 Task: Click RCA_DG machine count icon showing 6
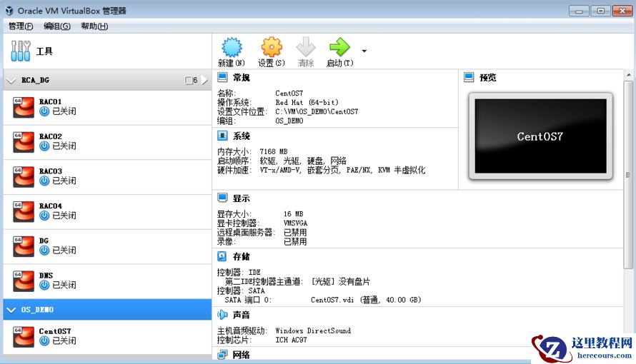pos(191,80)
